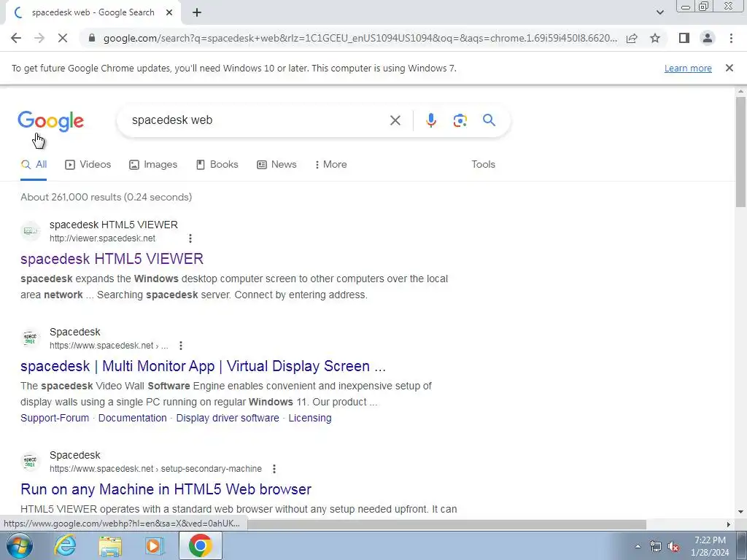Switch to Videos results

coord(88,165)
